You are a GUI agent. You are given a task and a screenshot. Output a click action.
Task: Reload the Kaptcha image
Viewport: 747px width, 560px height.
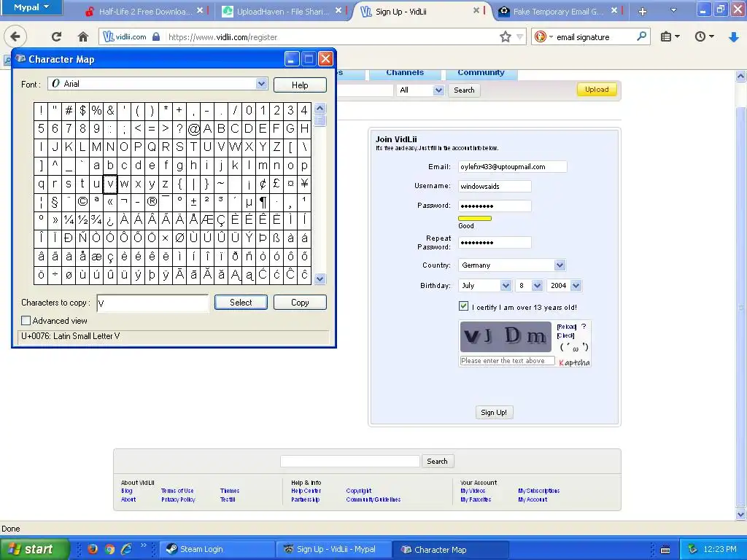566,327
